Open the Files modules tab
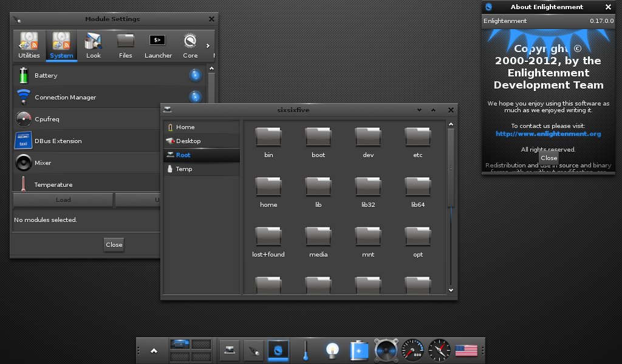 coord(125,45)
